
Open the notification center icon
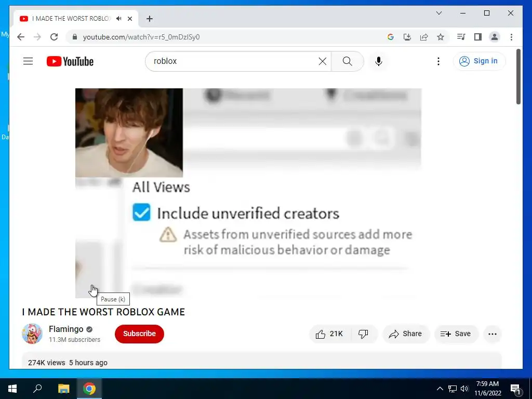(x=515, y=389)
